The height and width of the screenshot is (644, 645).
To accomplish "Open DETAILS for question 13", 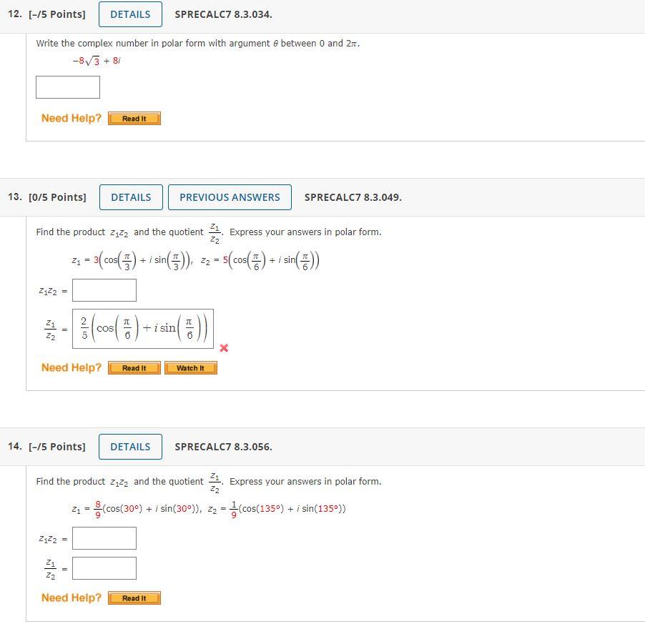I will (x=130, y=197).
